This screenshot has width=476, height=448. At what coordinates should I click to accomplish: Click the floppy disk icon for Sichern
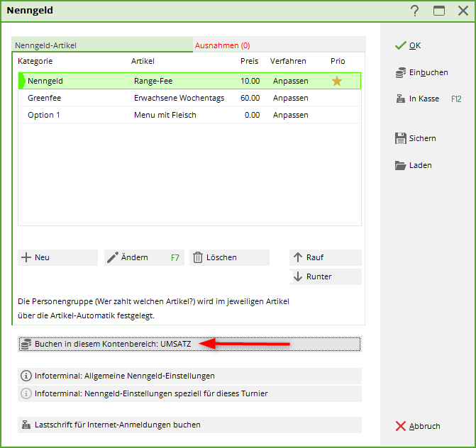tap(400, 138)
